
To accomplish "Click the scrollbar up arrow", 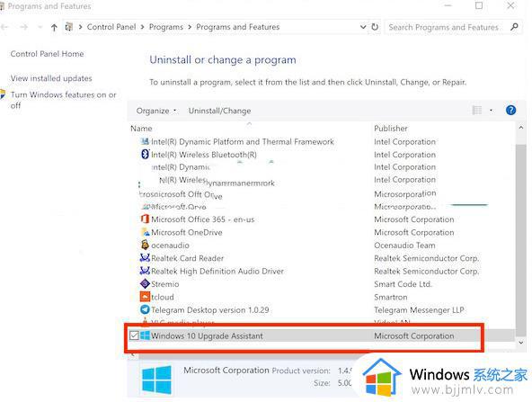I will pyautogui.click(x=521, y=128).
